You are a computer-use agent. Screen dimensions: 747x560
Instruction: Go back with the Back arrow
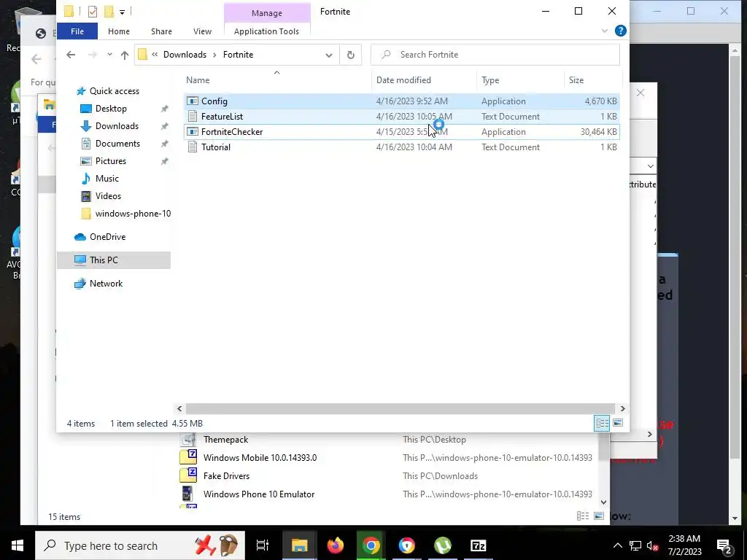tap(71, 55)
